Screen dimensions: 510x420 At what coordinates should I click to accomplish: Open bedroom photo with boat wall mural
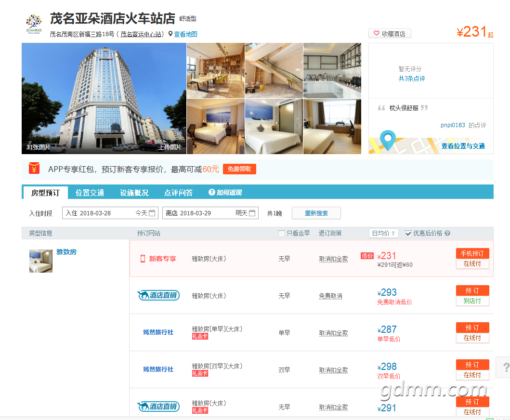click(274, 127)
